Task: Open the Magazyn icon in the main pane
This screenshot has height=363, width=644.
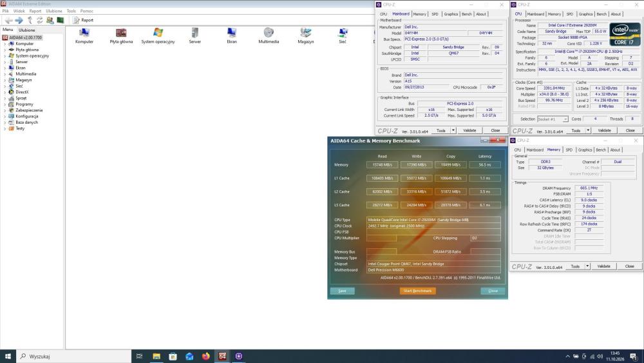Action: pos(305,35)
